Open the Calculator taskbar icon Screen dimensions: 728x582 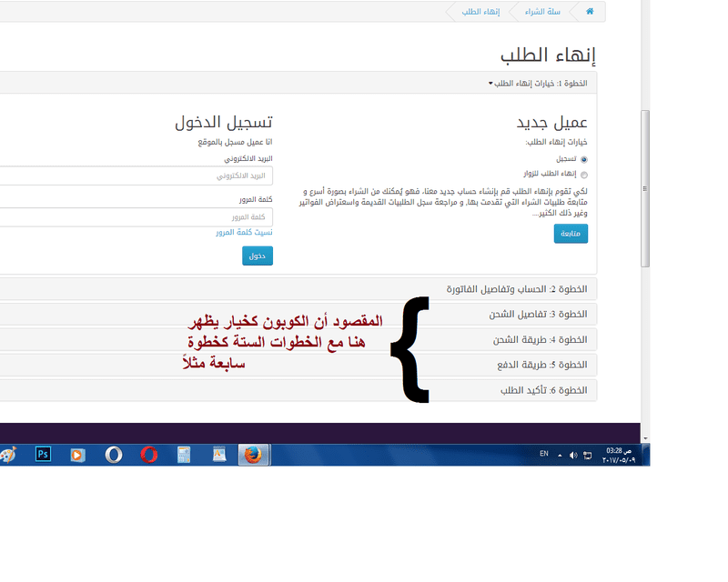tap(184, 455)
